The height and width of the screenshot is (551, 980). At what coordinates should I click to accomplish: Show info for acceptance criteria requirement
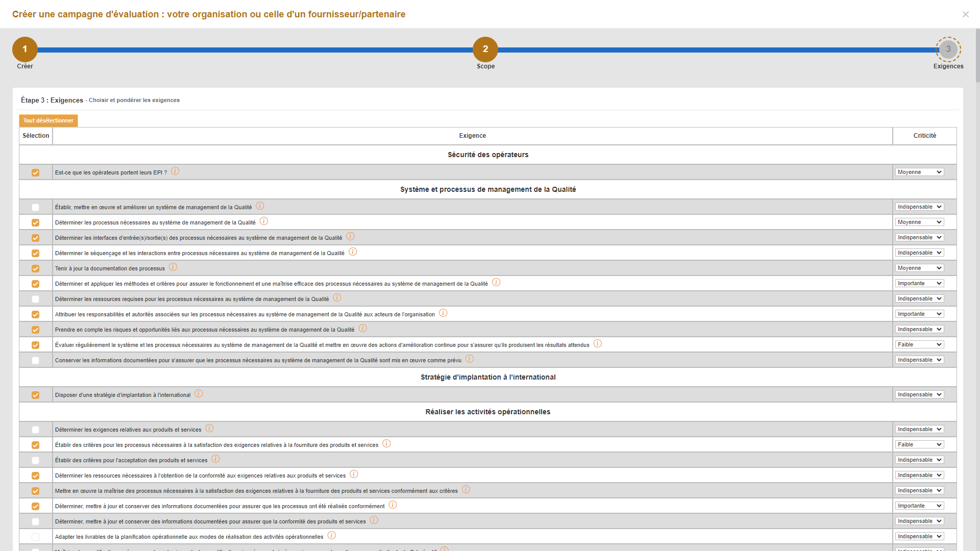(x=215, y=459)
